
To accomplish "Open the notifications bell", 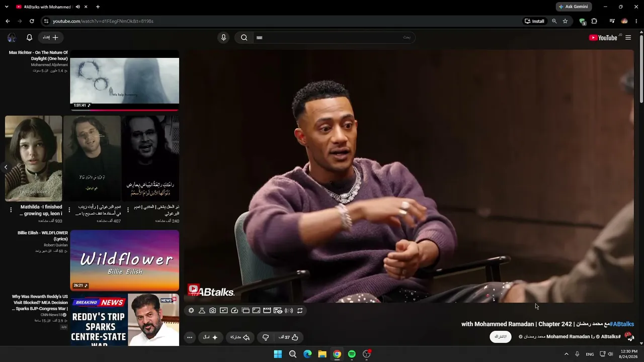I will click(29, 38).
